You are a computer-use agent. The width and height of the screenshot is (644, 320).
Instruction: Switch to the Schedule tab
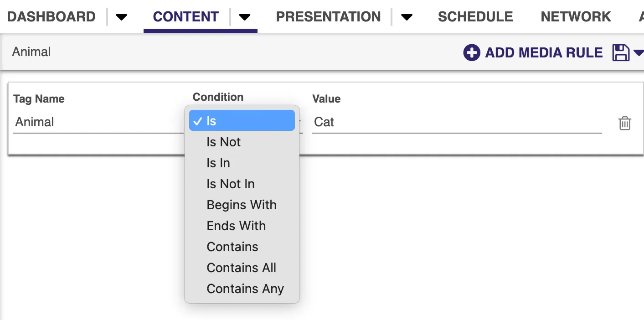pos(475,17)
